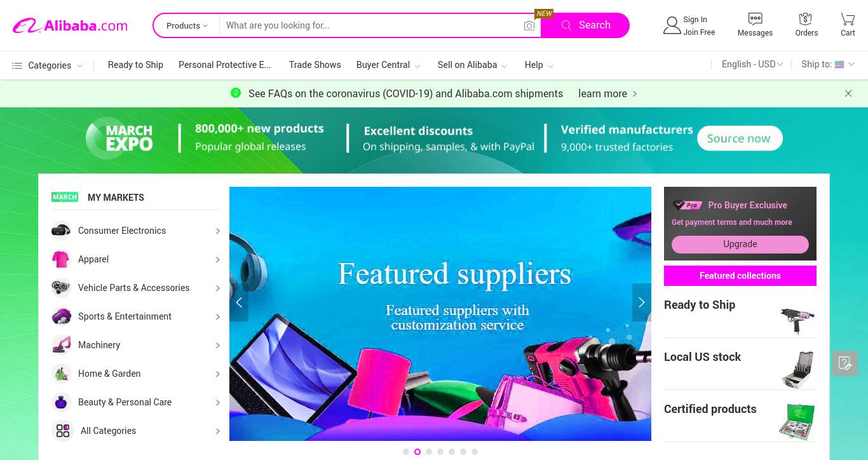Click the Upgrade Pro Buyer button

740,244
